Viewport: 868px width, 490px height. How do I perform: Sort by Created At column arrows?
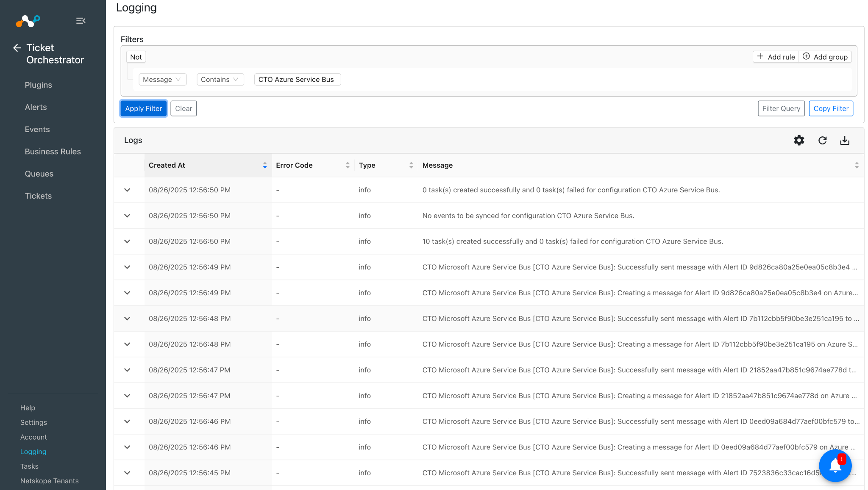265,165
